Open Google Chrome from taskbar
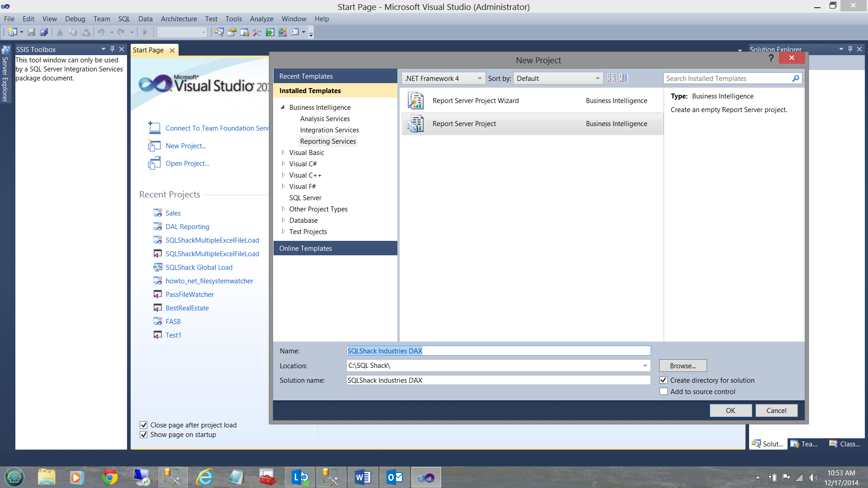Image resolution: width=868 pixels, height=488 pixels. click(x=109, y=477)
